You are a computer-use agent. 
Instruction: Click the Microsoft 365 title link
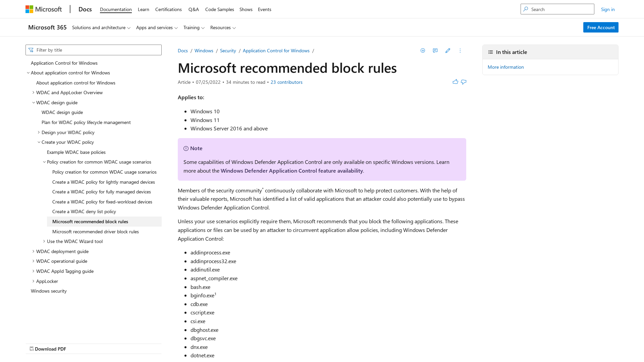47,27
